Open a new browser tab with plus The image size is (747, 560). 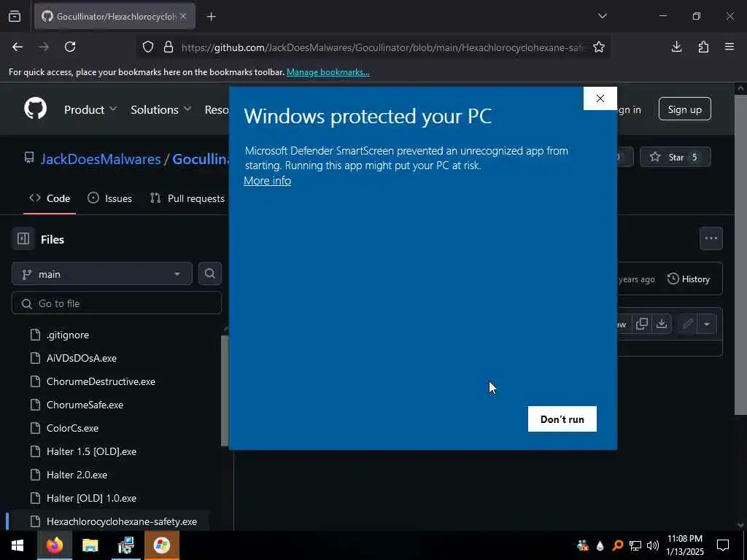pos(211,17)
